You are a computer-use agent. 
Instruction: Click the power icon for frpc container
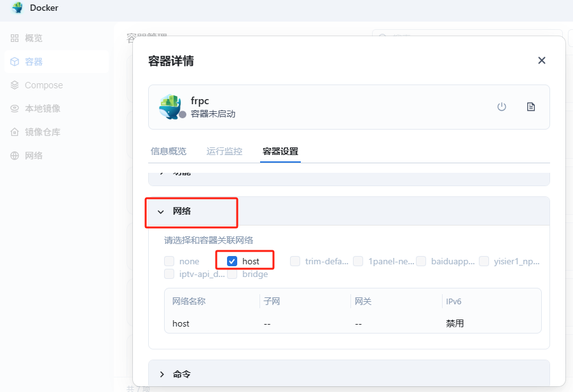click(x=501, y=107)
